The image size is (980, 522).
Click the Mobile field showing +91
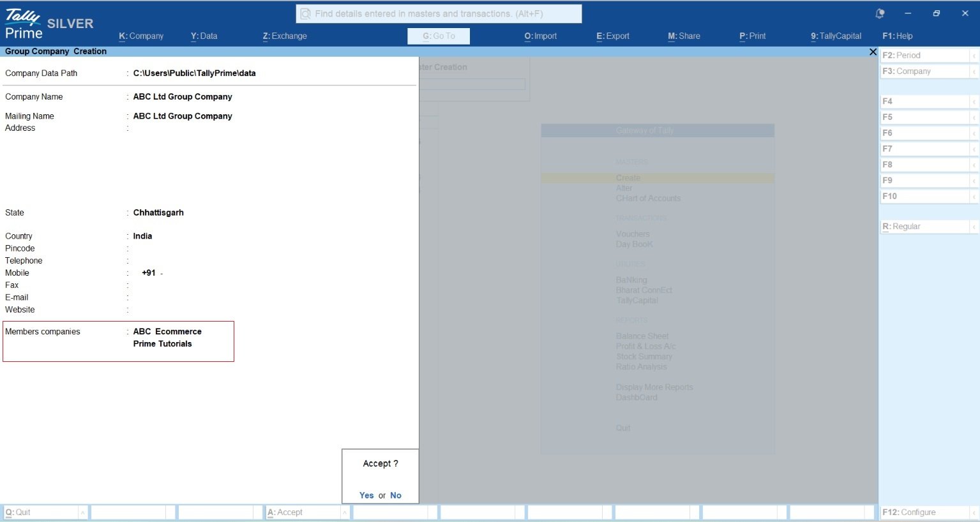coord(152,273)
